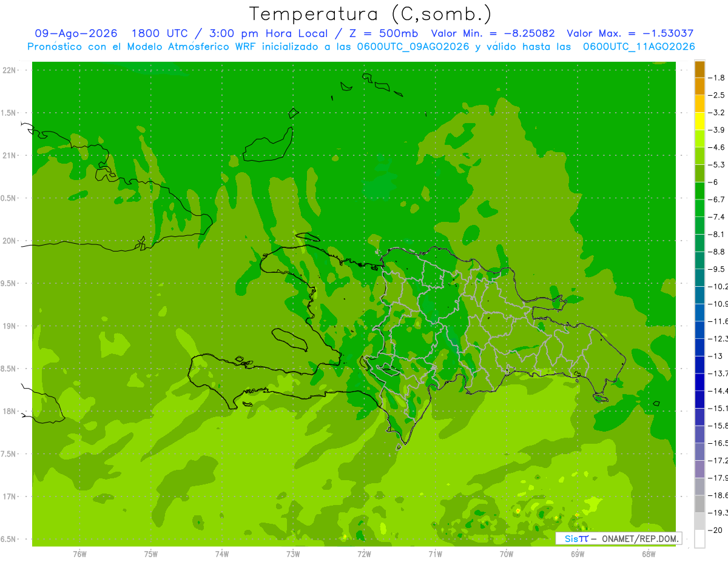The height and width of the screenshot is (562, 728).
Task: Click the "70W" longitude label
Action: 506,554
